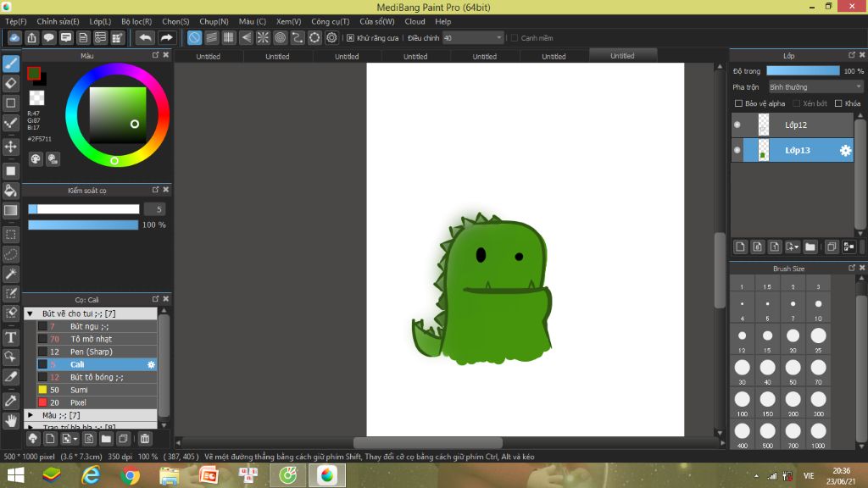
Task: Select the Pen (Sharp) brush
Action: 97,352
